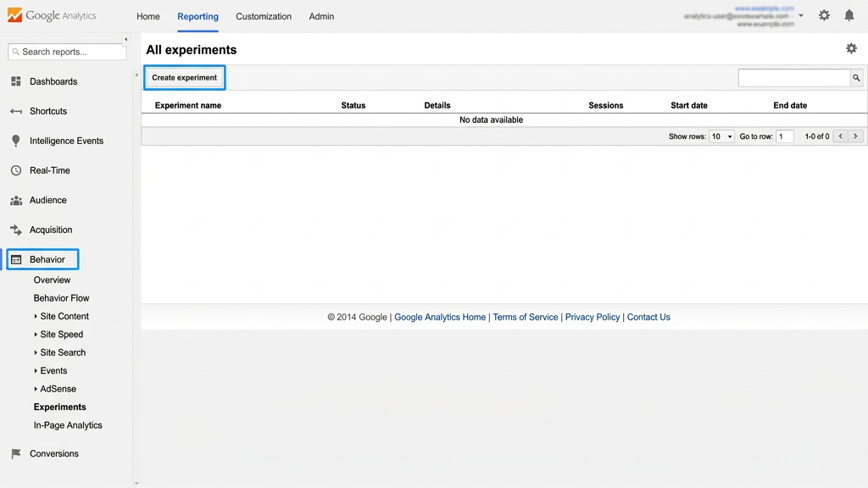The width and height of the screenshot is (868, 488).
Task: Go to next page of rows
Action: (x=855, y=136)
